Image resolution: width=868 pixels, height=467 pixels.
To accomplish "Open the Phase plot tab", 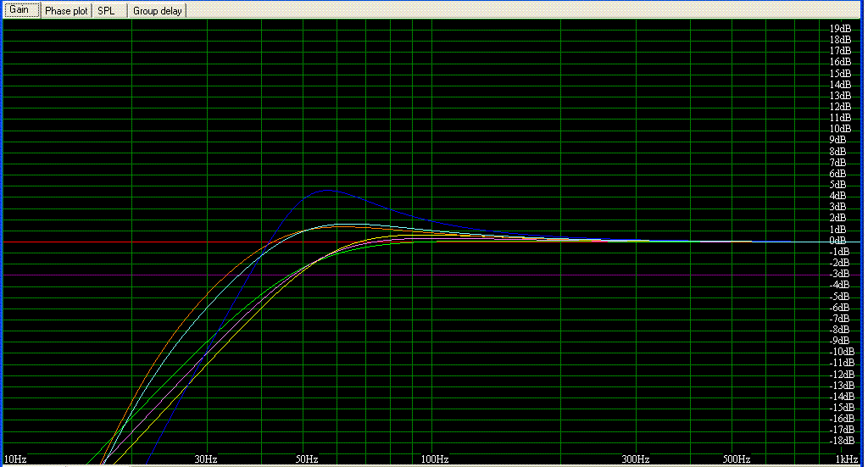I will (66, 10).
